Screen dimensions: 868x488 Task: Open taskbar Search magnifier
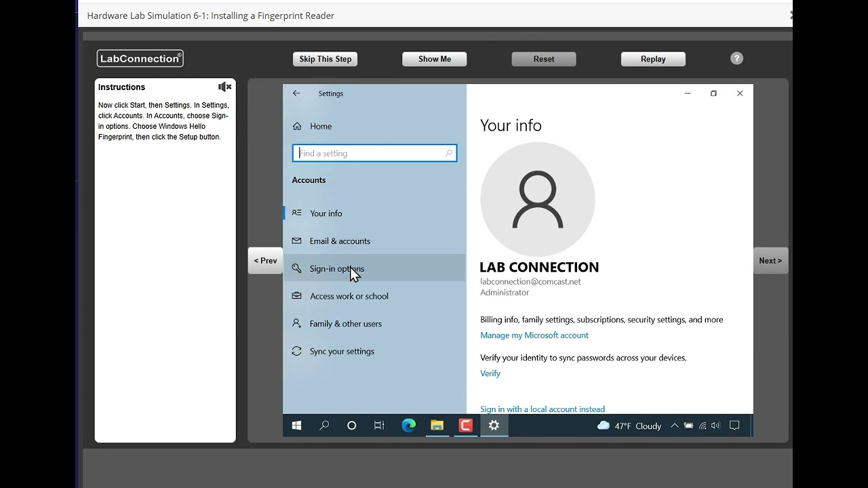pyautogui.click(x=324, y=426)
